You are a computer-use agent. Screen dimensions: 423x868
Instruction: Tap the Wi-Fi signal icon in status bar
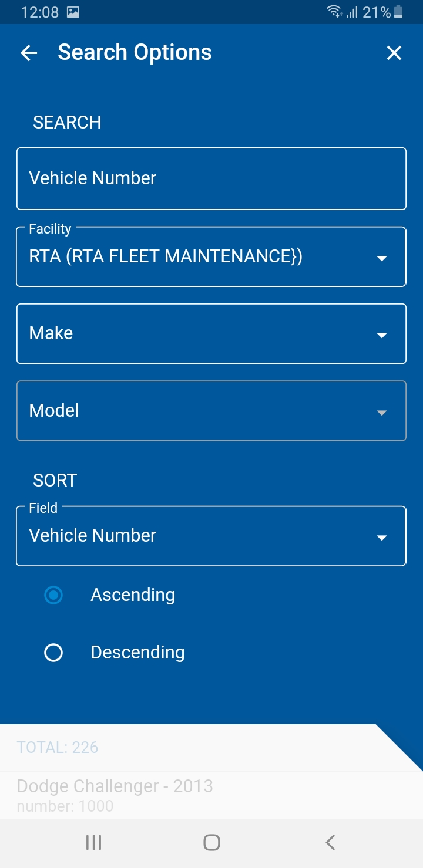click(x=334, y=12)
